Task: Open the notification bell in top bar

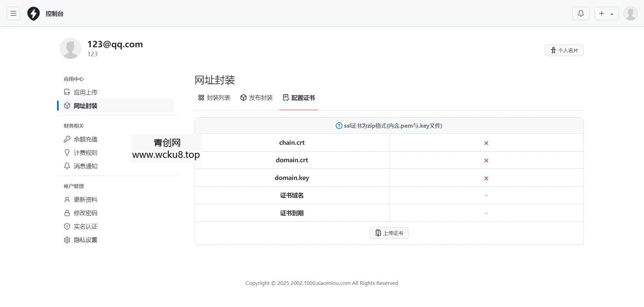Action: pos(581,13)
